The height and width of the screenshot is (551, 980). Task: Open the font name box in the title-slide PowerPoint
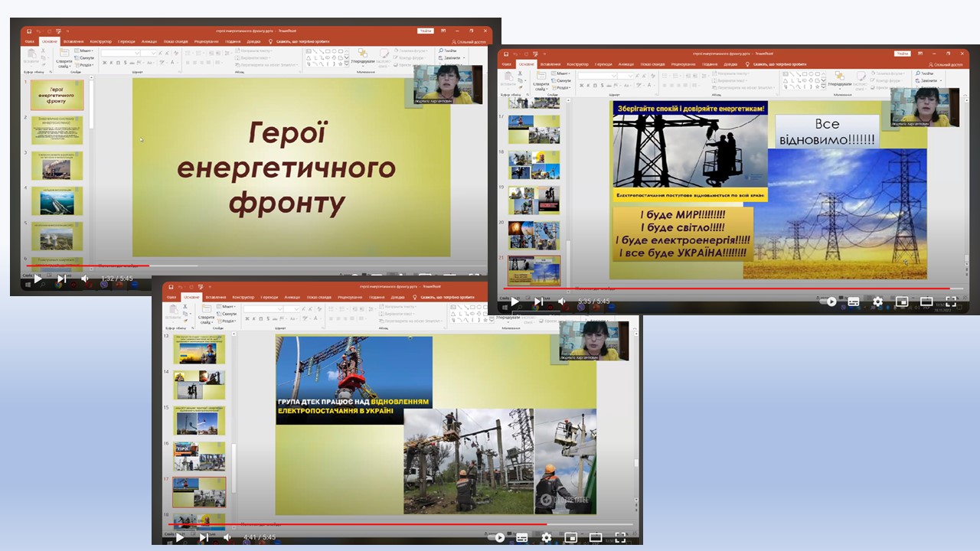[x=121, y=53]
